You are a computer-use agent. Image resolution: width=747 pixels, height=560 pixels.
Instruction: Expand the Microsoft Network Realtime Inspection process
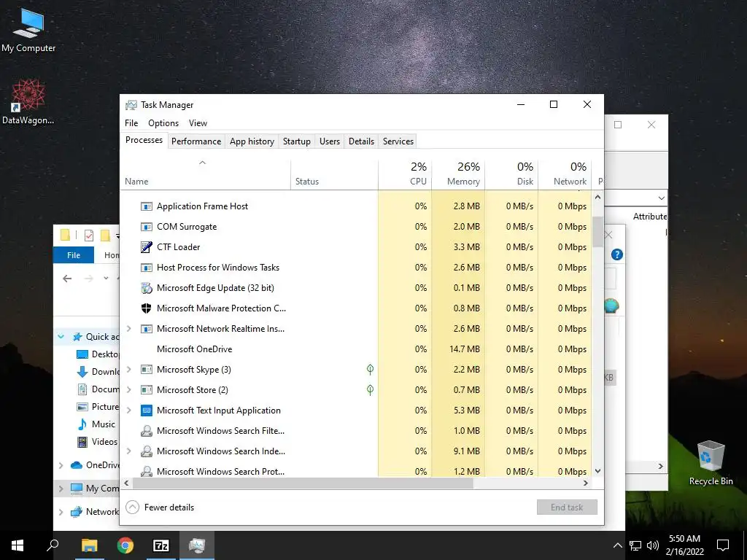(x=128, y=329)
